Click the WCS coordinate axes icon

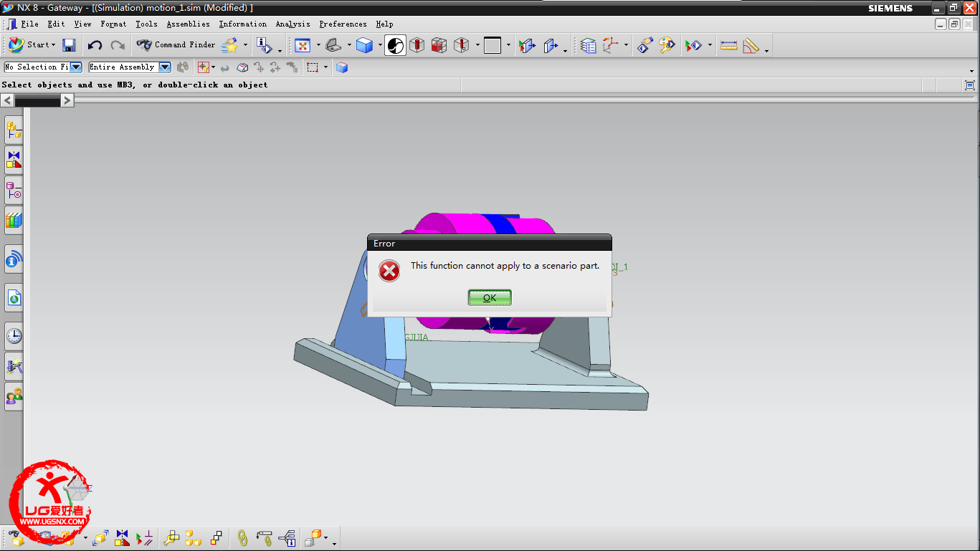pos(611,45)
